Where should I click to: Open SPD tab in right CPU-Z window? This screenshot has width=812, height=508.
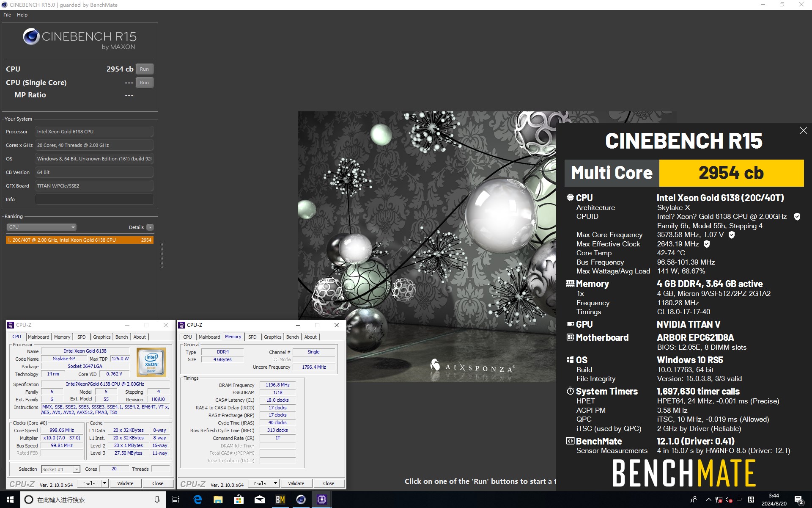click(x=252, y=337)
